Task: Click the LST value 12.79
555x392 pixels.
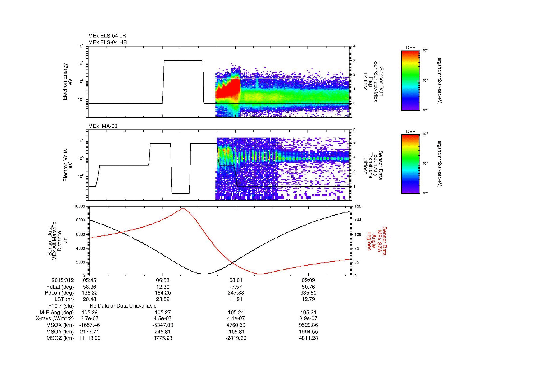Action: (x=308, y=299)
